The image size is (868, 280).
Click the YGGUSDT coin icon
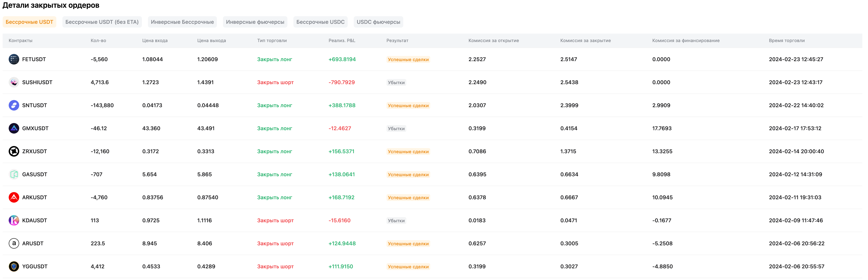[x=14, y=266]
